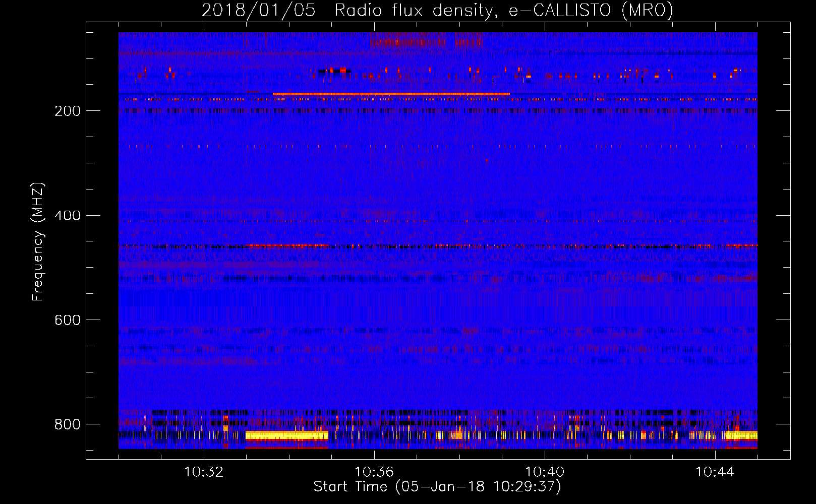Click the '10:32' time axis label
Viewport: 816px width, 504px height.
pyautogui.click(x=204, y=472)
